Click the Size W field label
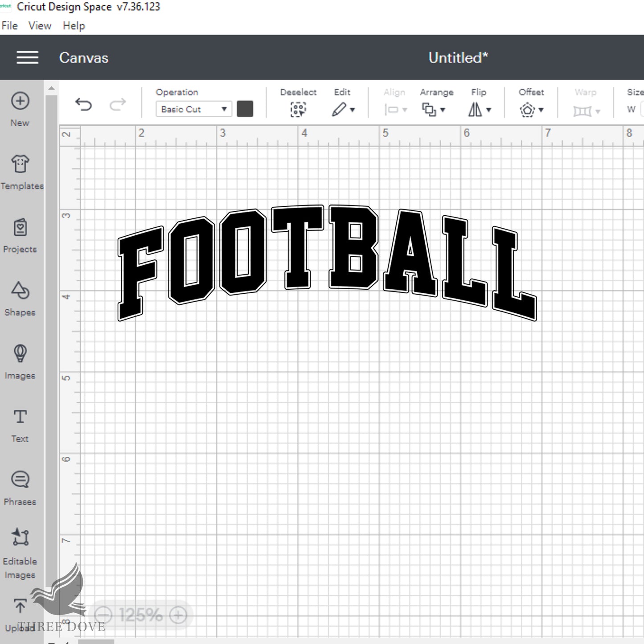This screenshot has height=644, width=644. (x=631, y=109)
